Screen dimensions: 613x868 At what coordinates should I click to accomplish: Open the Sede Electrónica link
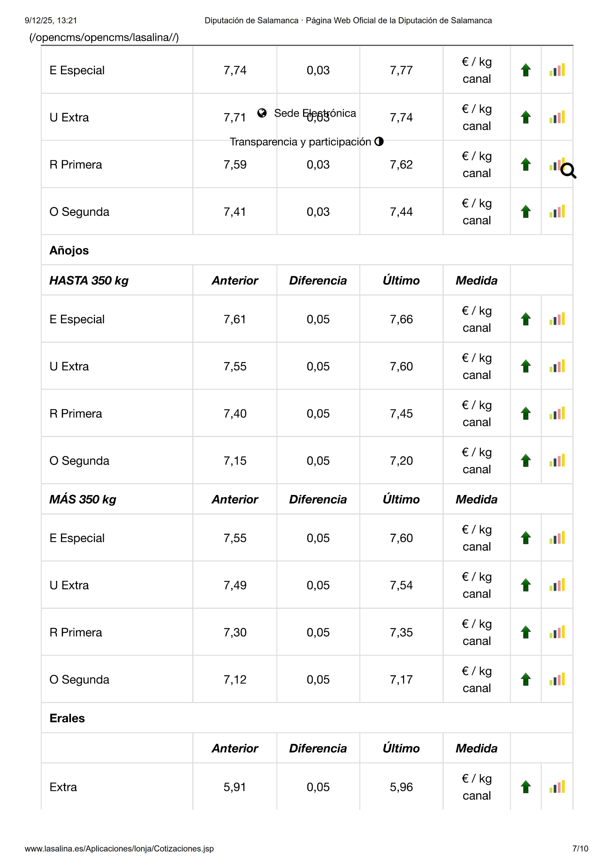coord(315,113)
